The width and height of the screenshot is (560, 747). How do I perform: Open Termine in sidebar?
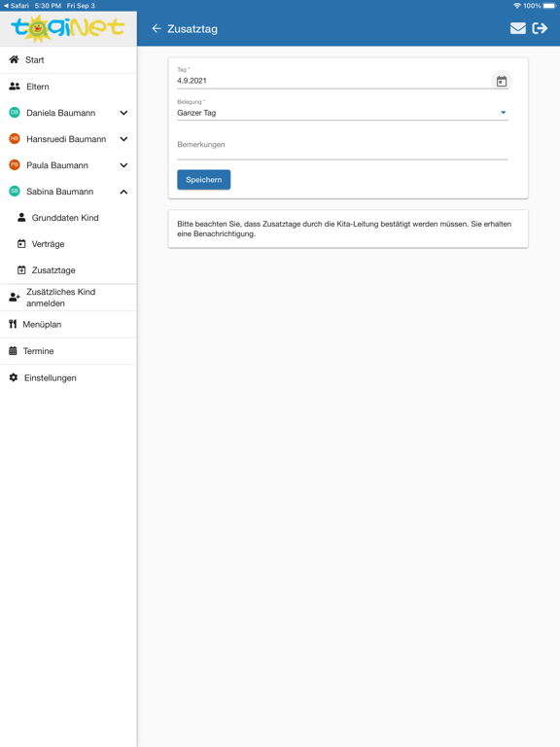pos(68,351)
